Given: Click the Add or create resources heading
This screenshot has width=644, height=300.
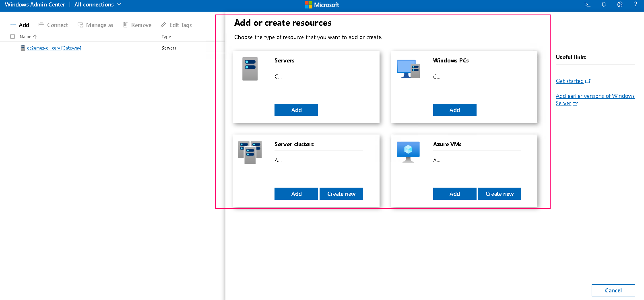Looking at the screenshot, I should tap(283, 23).
